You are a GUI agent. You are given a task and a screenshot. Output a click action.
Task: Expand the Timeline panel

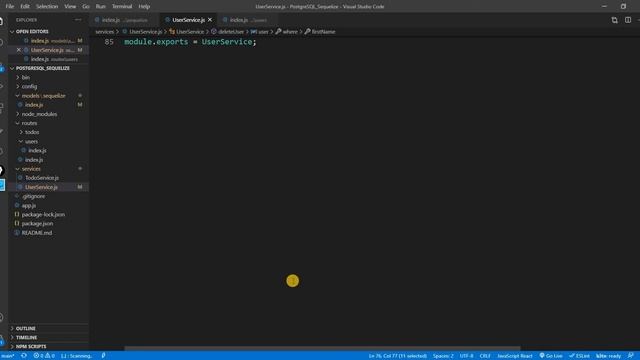48,338
